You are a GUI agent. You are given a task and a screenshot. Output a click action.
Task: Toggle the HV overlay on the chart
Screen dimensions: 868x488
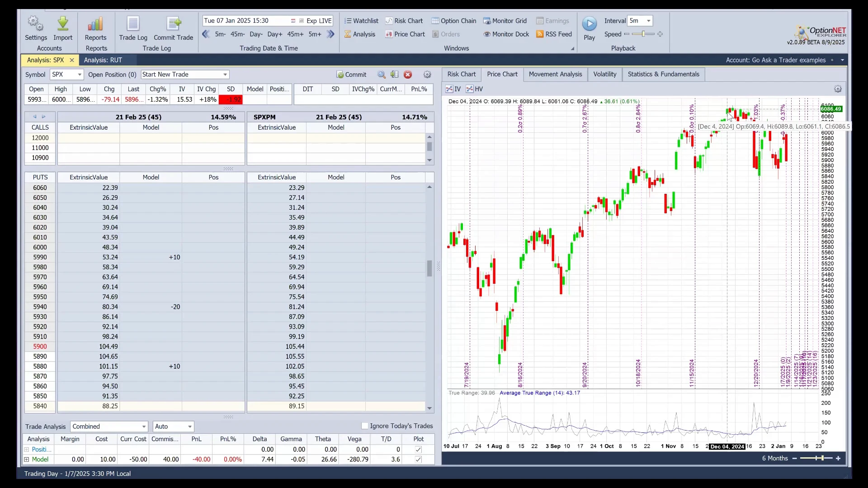[475, 89]
